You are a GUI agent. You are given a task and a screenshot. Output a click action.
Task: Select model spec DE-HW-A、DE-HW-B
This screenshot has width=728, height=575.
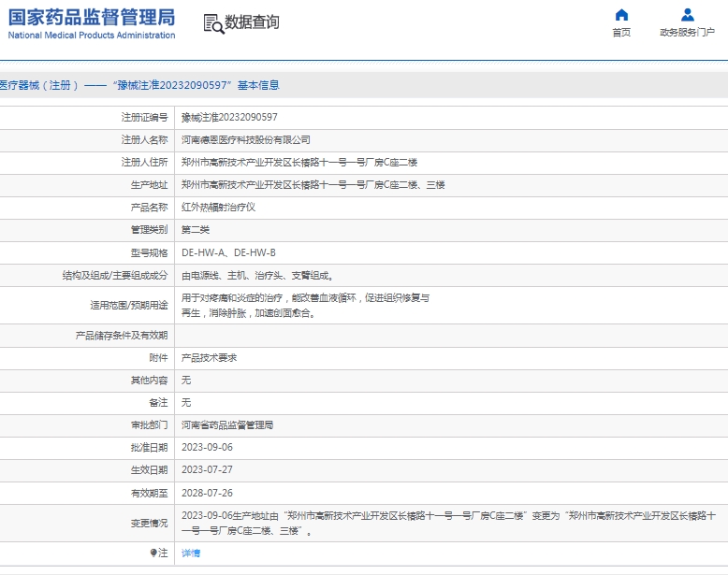[228, 252]
